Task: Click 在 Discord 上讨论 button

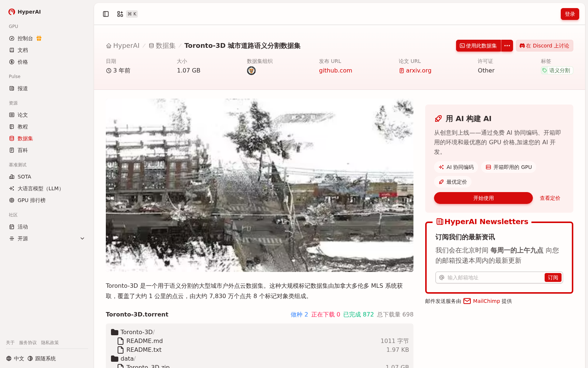Action: click(x=544, y=46)
